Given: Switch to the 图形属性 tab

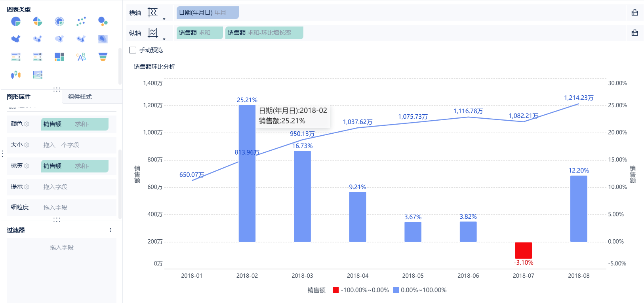Looking at the screenshot, I should [x=19, y=97].
